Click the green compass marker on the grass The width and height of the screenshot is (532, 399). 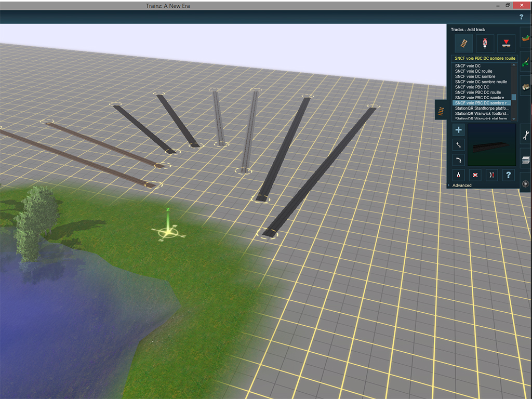(168, 232)
